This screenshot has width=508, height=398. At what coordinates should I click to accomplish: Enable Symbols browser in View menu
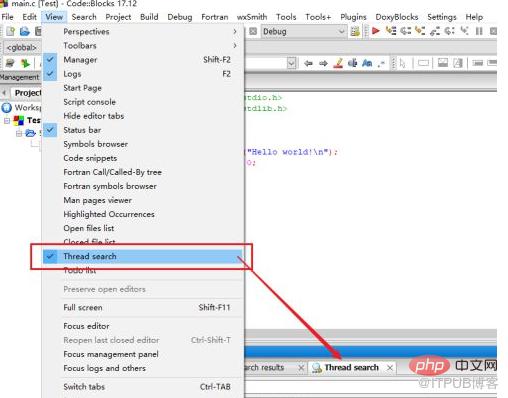[143, 144]
